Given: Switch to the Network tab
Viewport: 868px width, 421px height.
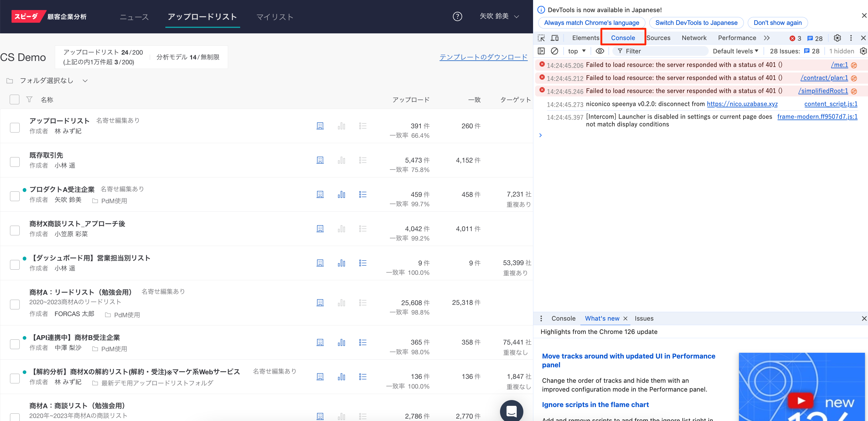Looking at the screenshot, I should pyautogui.click(x=694, y=38).
